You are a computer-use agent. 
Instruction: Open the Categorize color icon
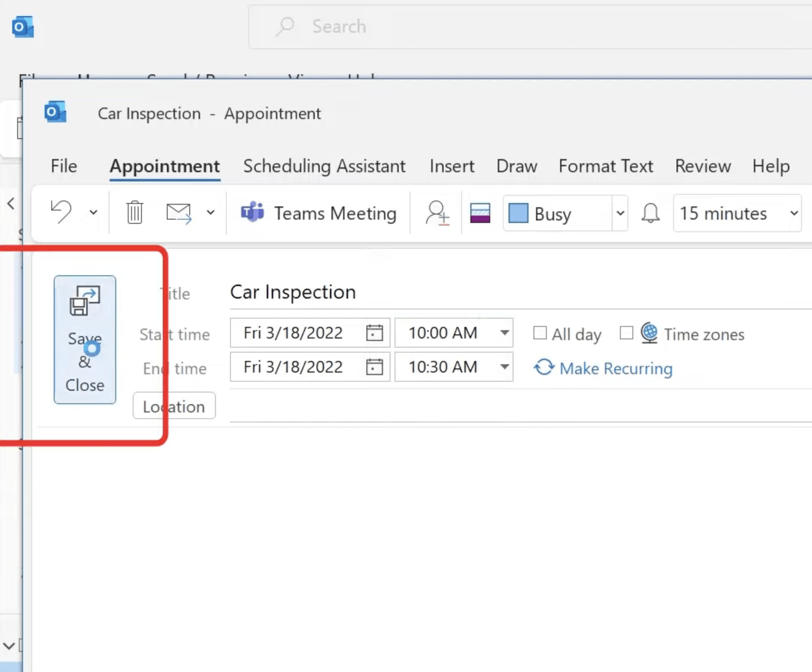click(x=480, y=213)
